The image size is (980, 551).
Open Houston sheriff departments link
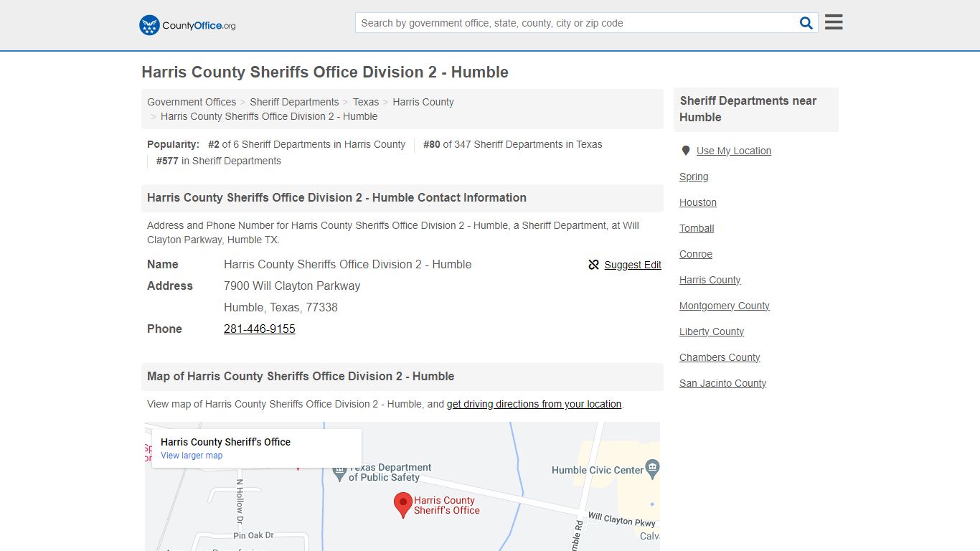698,202
